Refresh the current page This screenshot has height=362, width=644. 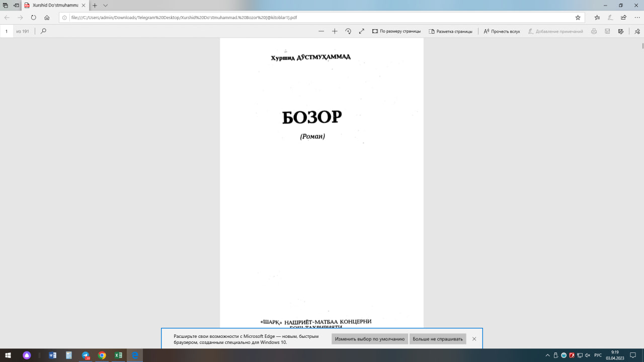point(34,17)
